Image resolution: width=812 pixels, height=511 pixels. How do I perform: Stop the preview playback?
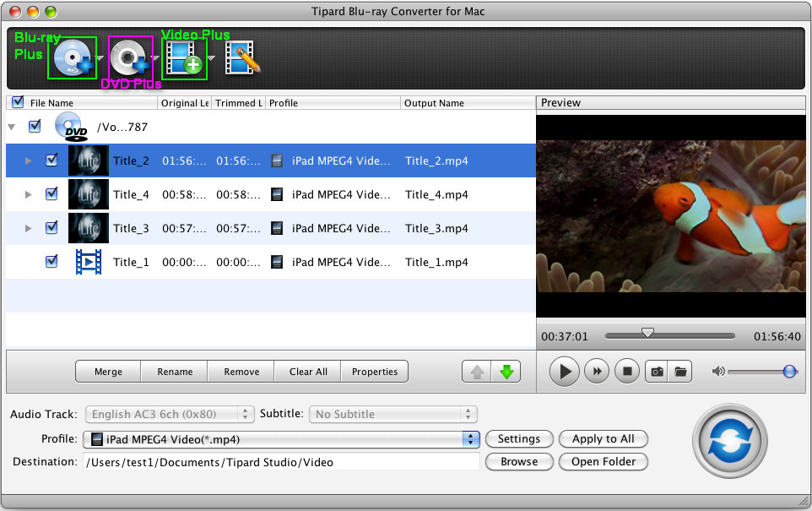[x=627, y=371]
